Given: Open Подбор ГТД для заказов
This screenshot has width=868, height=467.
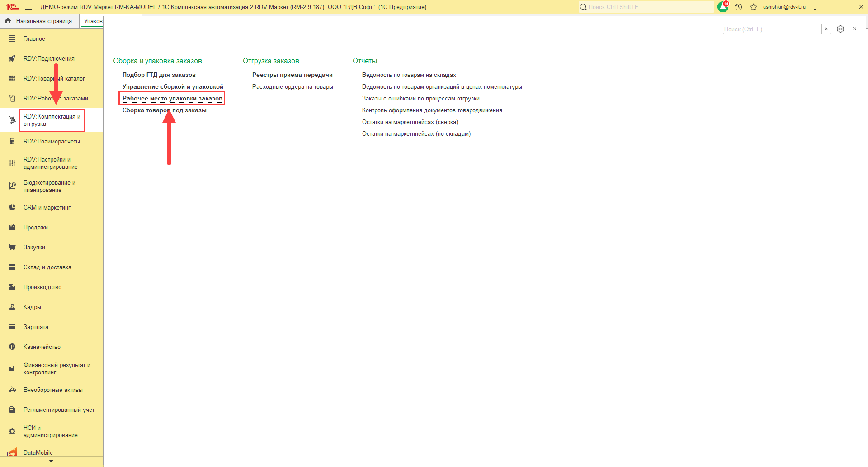Looking at the screenshot, I should coord(159,75).
